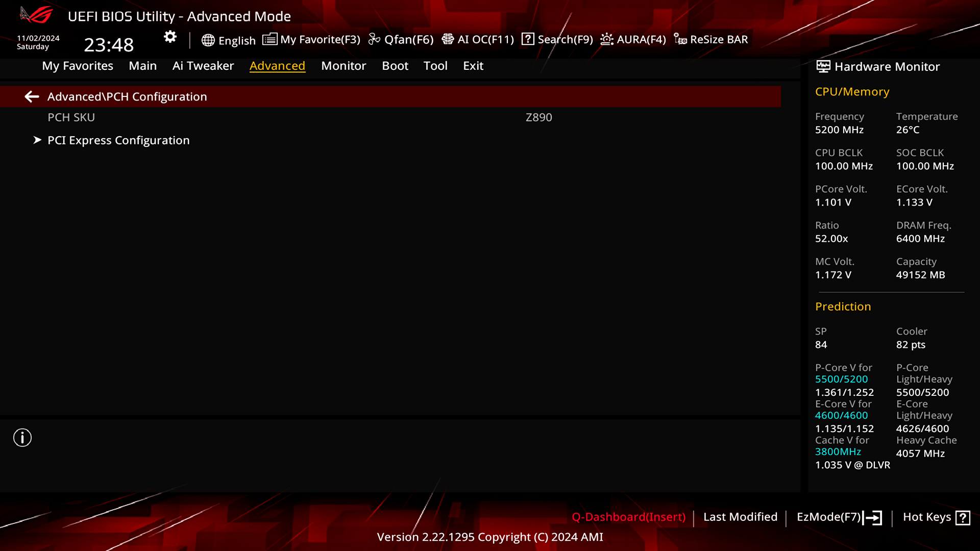The image size is (980, 551).
Task: Navigate back with arrow button
Action: 32,96
